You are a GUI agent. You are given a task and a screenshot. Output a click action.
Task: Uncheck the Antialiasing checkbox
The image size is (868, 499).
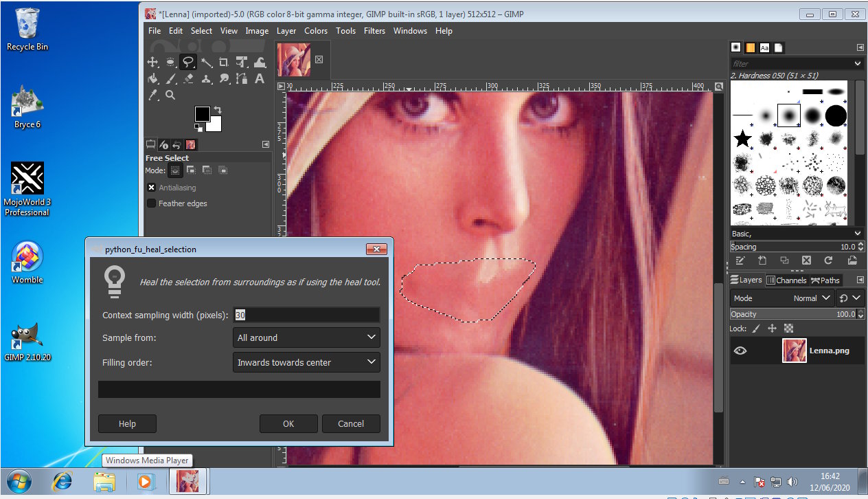[152, 188]
